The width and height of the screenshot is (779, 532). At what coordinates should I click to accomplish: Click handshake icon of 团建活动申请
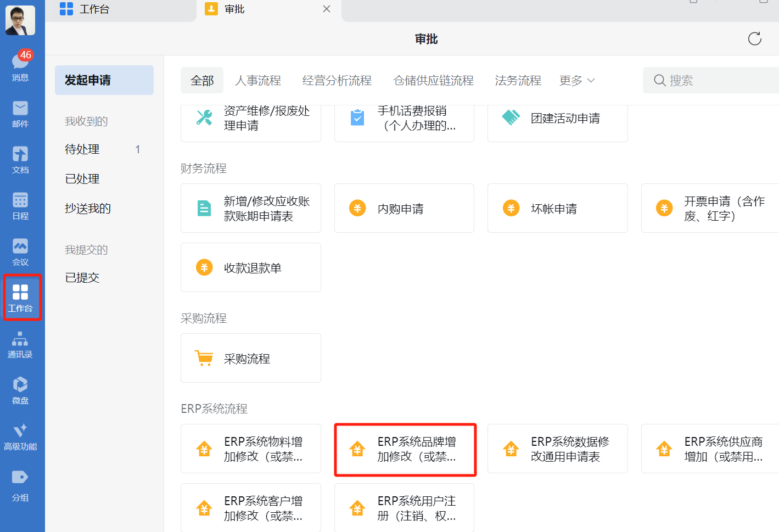(511, 117)
